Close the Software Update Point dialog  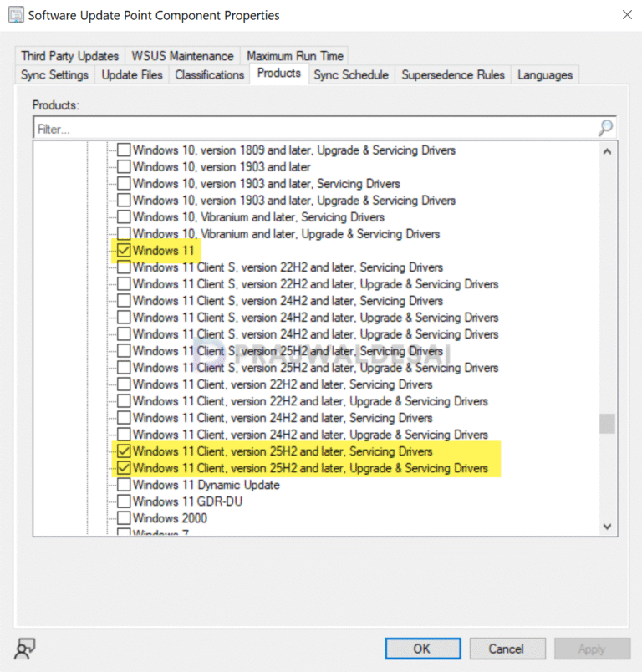pos(627,15)
